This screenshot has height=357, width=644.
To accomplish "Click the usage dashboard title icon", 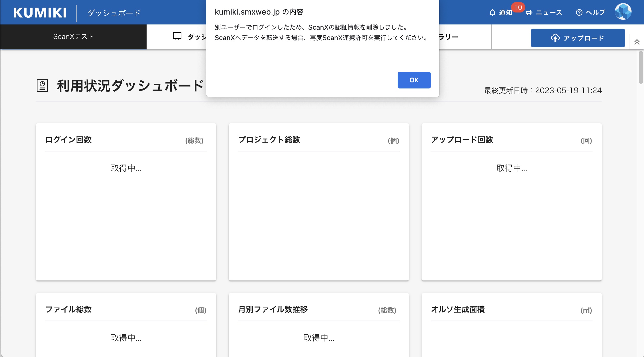I will pos(42,86).
